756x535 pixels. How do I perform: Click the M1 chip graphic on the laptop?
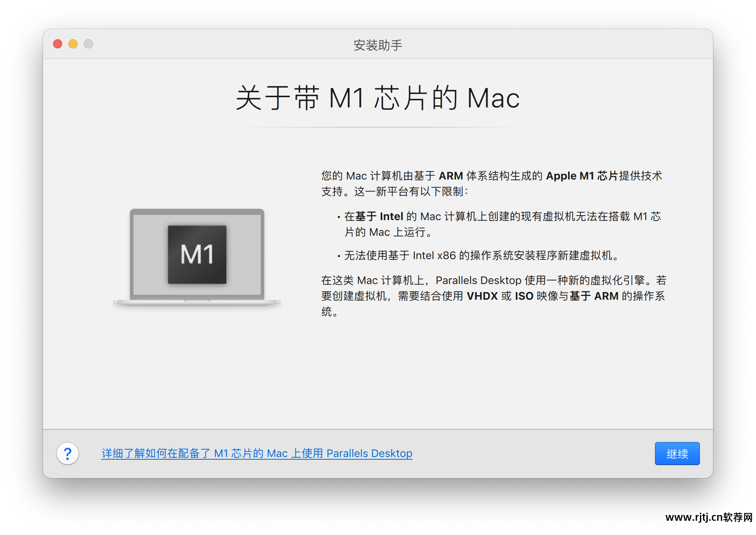pyautogui.click(x=197, y=254)
